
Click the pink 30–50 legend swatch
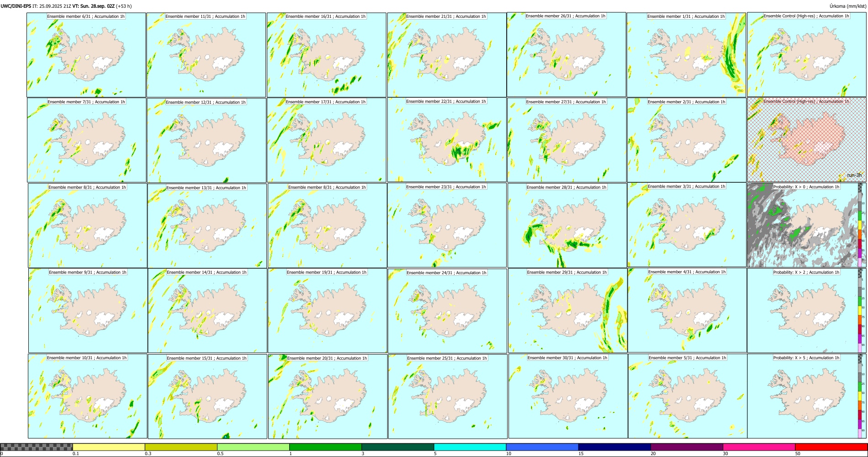[759, 447]
